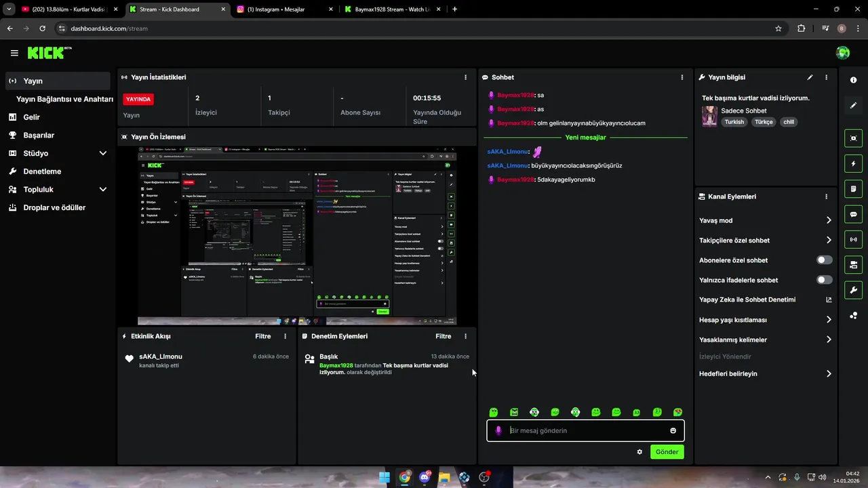This screenshot has height=488, width=868.
Task: Click the Gönder send button
Action: coord(667,452)
